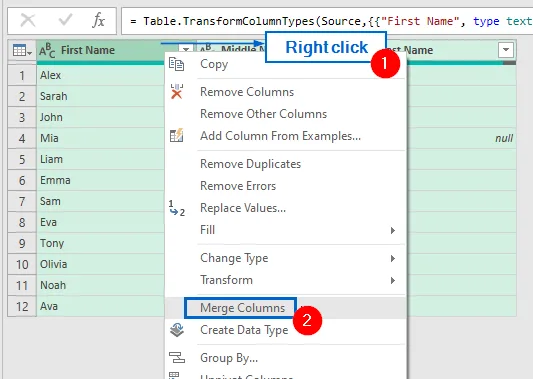This screenshot has width=533, height=379.
Task: Expand the Transform submenu arrow
Action: click(393, 280)
